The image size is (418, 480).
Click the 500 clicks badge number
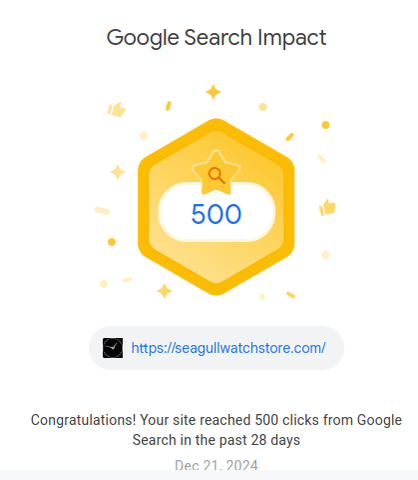pyautogui.click(x=216, y=214)
